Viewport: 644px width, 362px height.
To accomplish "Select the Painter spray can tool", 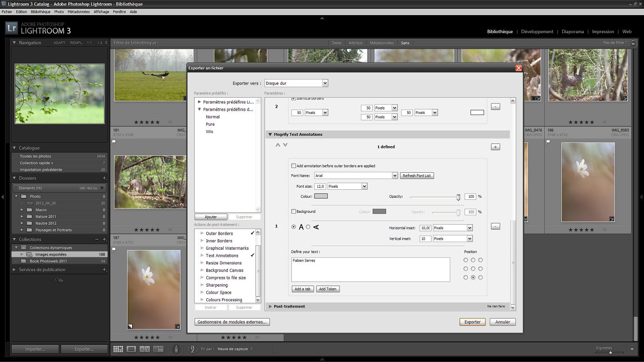I will (x=176, y=349).
